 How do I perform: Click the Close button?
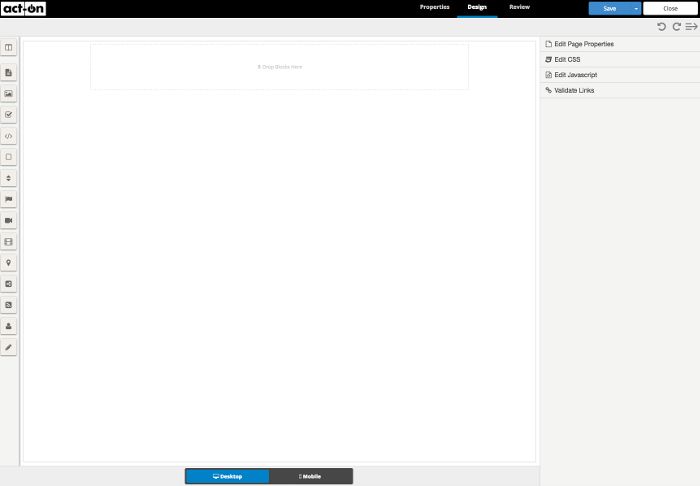[x=670, y=8]
